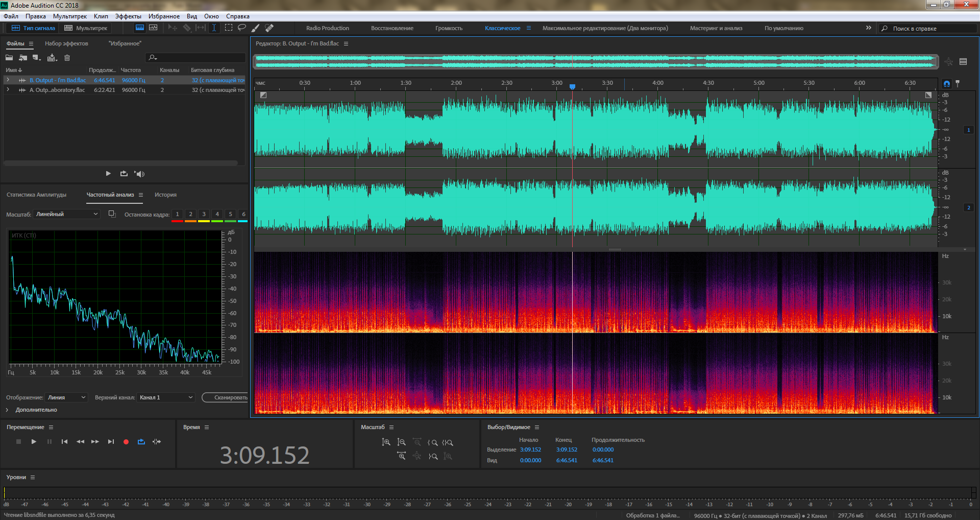Click Zoom Out amplitude icon
This screenshot has width=980, height=520.
(401, 442)
